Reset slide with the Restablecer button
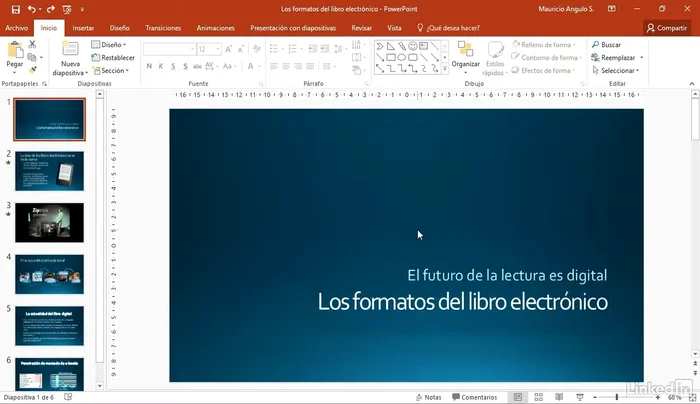Screen dimensions: 700x404 (113, 58)
